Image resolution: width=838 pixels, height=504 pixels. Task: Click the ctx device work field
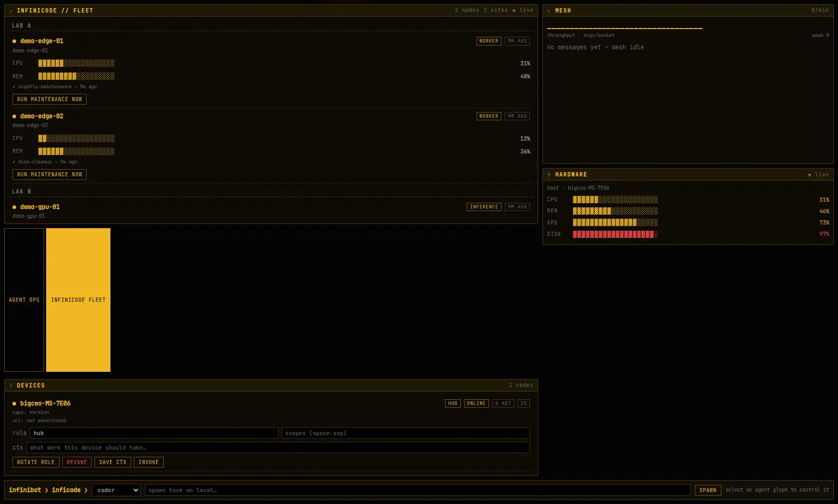click(278, 447)
